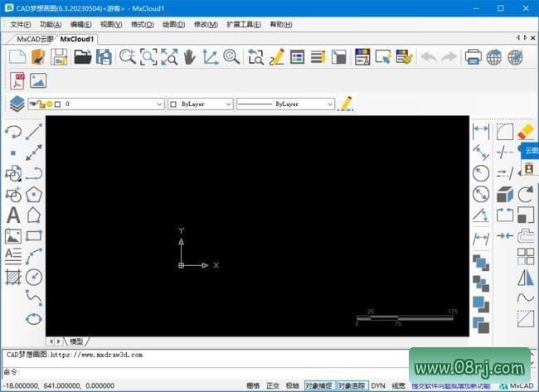Click the 命令 command input line
Screen dimensions: 539x392
(x=206, y=372)
